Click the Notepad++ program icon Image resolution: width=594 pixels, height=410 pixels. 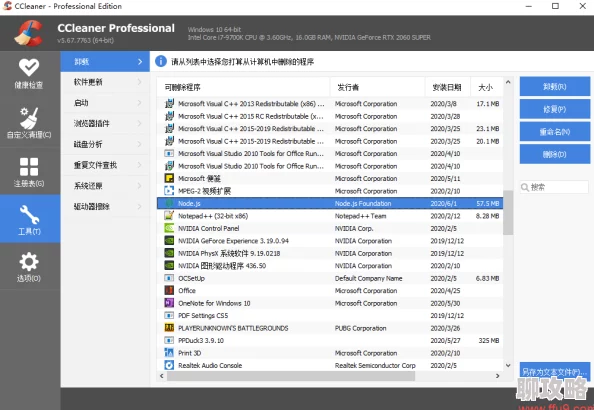(169, 216)
